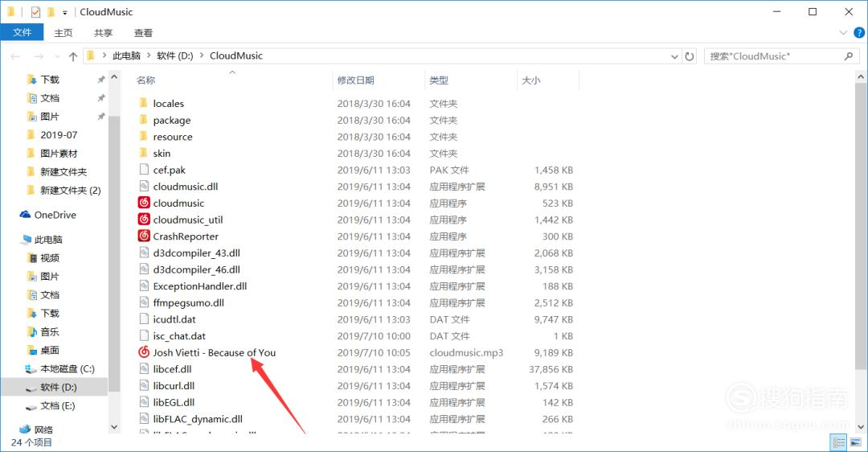Click the search magnifier icon
This screenshot has height=452, width=868.
click(x=849, y=56)
